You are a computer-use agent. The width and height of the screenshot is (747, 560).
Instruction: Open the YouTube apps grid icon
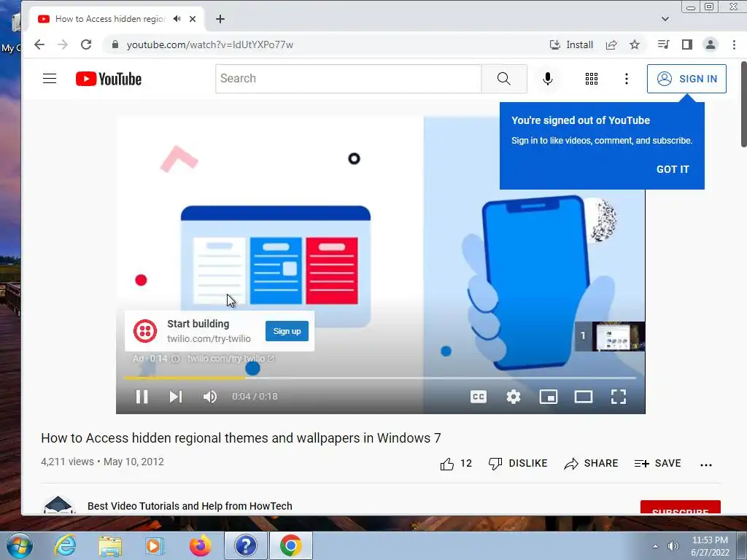[591, 79]
